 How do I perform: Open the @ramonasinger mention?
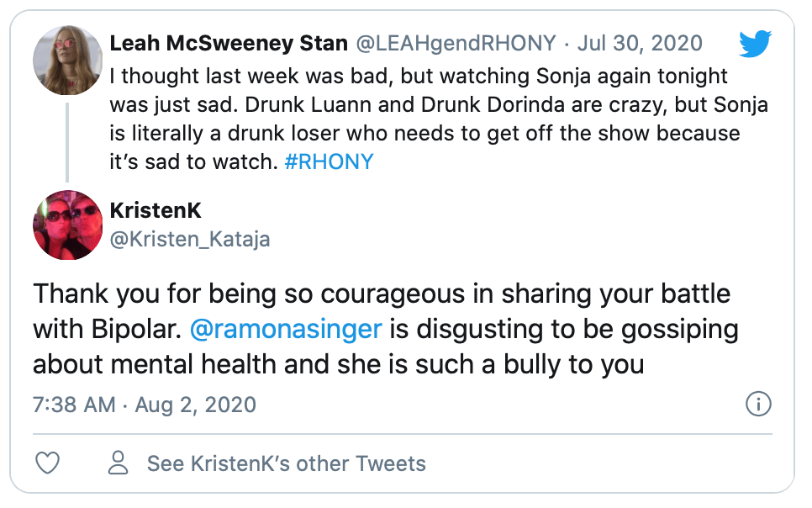(x=286, y=329)
